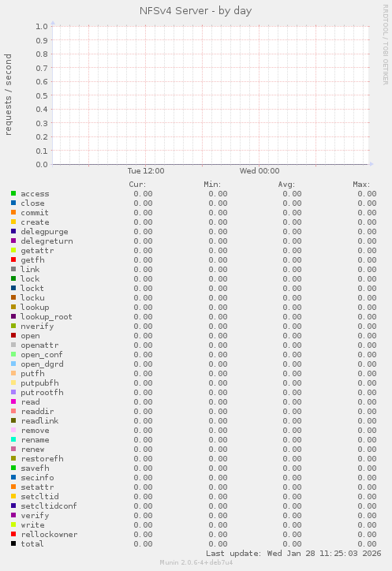Click the 'open_conf' legend label
This screenshot has height=571, width=392.
(42, 355)
